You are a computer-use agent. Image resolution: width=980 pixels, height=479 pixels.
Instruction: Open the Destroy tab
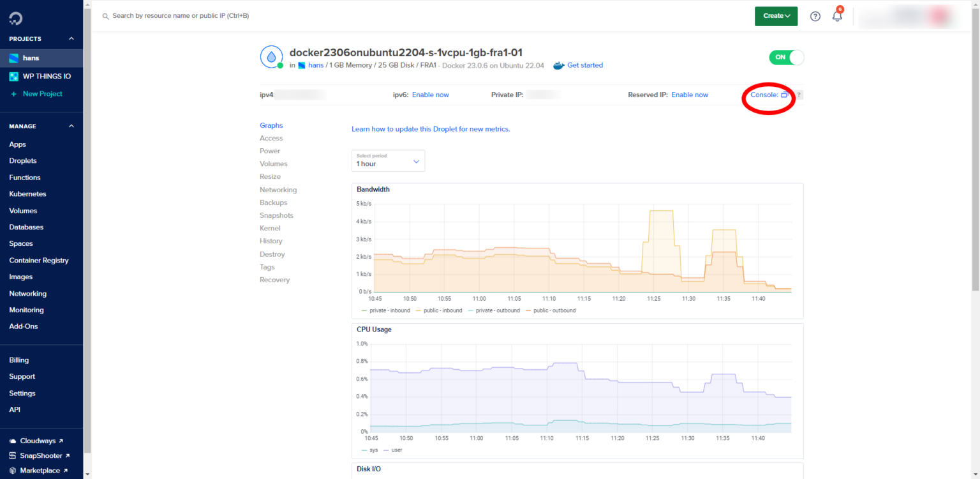272,254
